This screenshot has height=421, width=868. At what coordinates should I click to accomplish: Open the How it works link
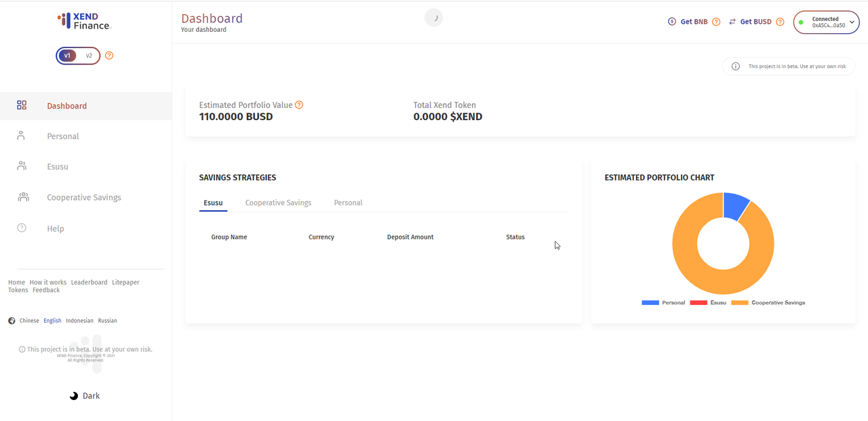coord(48,282)
